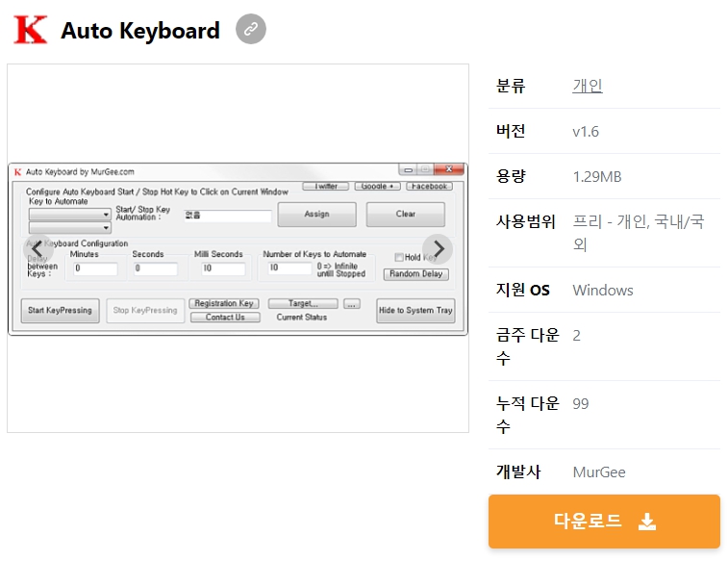This screenshot has height=561, width=728.
Task: Click the Start KeyPressing button
Action: (x=60, y=310)
